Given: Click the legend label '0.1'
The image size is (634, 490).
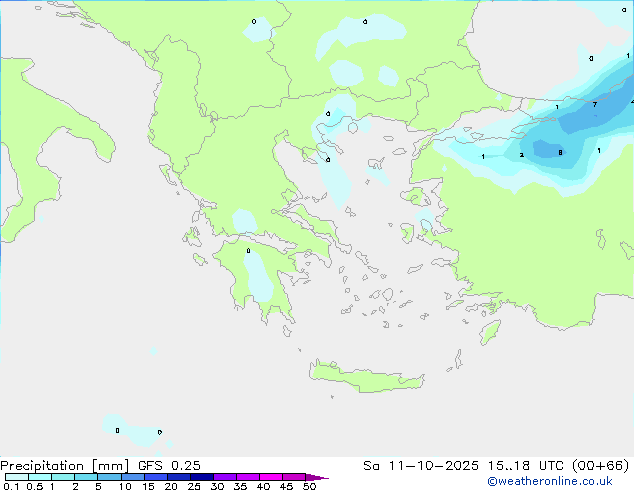Looking at the screenshot, I should [11, 486].
